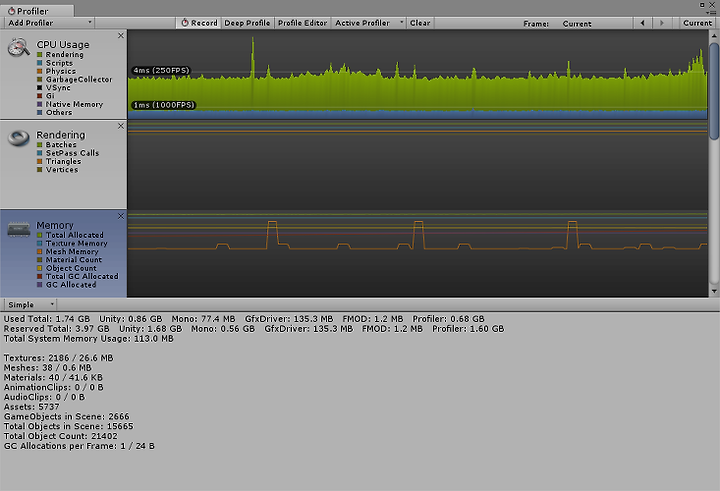Click the Reserved Total: 3.97 GB value
This screenshot has width=720, height=491.
point(56,329)
